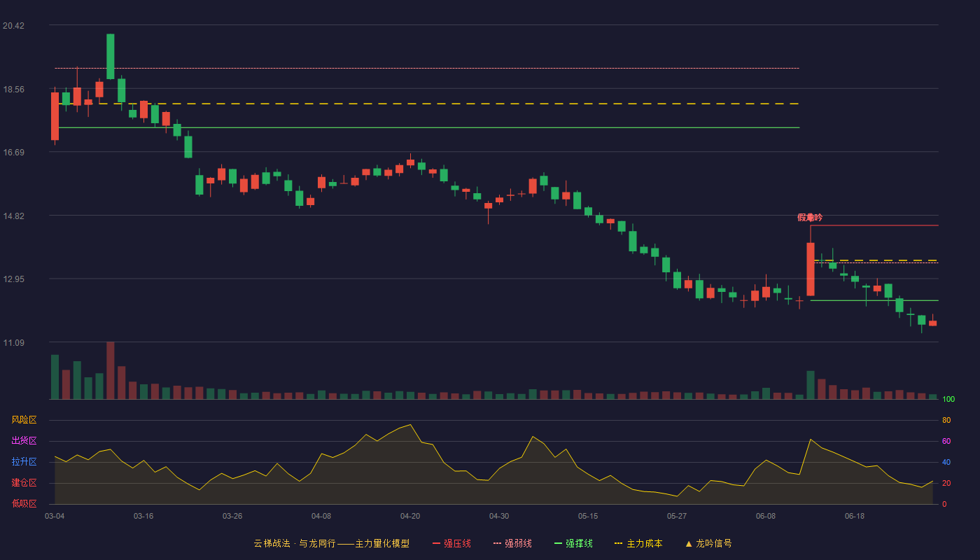
Task: Click the large red candlestick under 假龙吟
Action: click(811, 269)
